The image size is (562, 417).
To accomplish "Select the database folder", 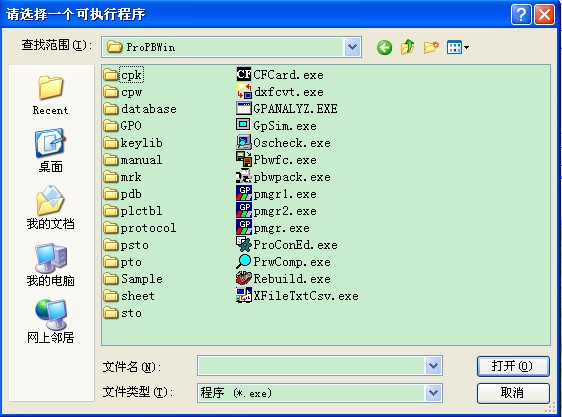I will (140, 109).
